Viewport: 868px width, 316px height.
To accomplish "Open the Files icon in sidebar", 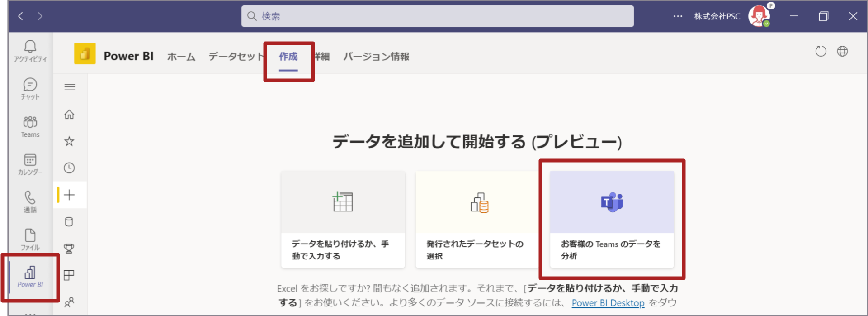I will 30,239.
